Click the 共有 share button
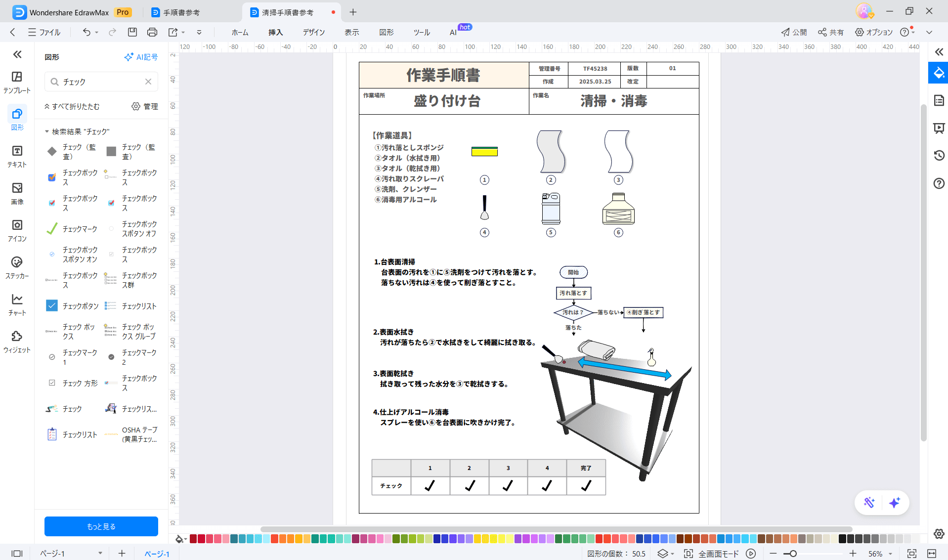Image resolution: width=948 pixels, height=560 pixels. (x=831, y=32)
